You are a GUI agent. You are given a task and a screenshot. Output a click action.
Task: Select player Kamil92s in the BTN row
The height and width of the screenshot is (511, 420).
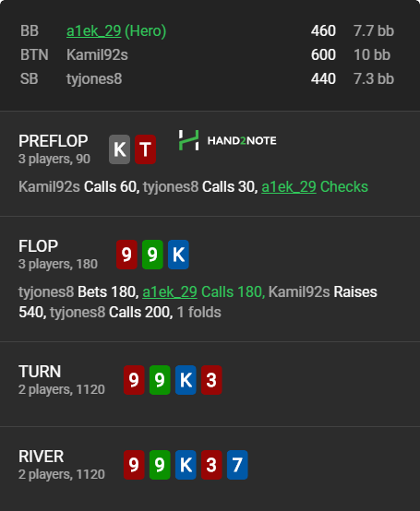point(97,54)
